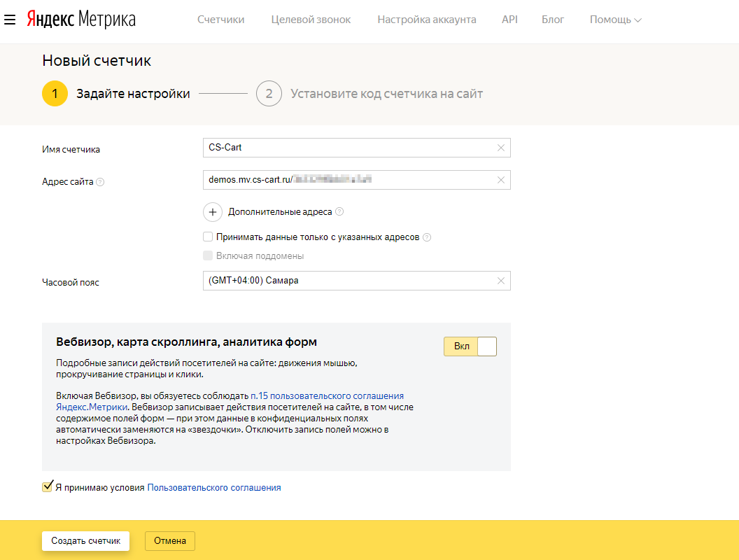Click help icon next to Адрес сайта

(100, 182)
